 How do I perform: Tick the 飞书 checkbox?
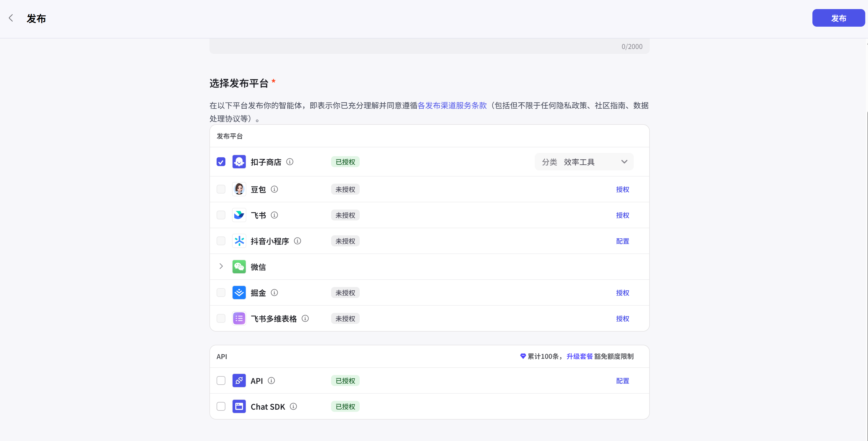tap(221, 215)
